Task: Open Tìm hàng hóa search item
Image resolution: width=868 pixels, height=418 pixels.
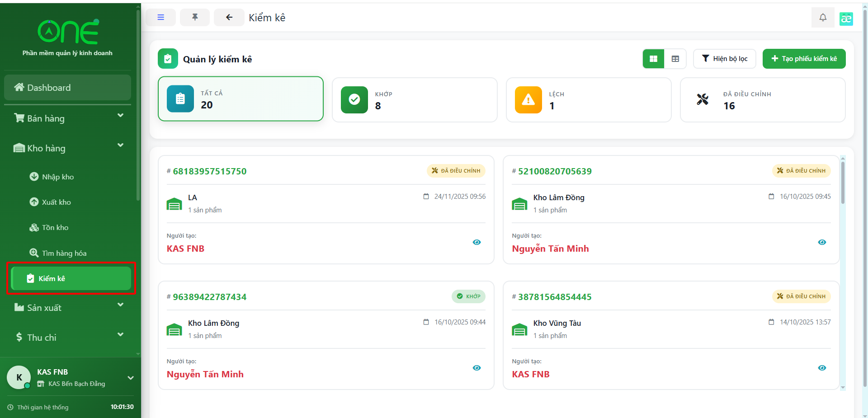Action: point(64,253)
